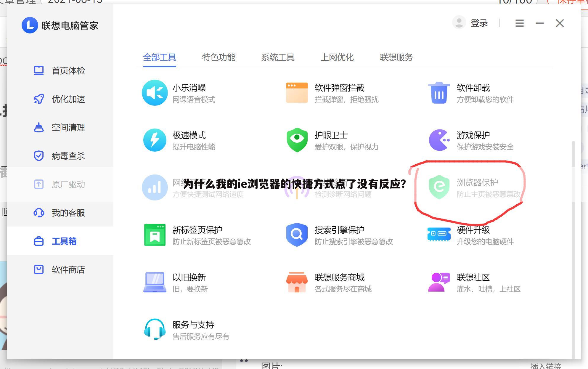Select the 病毒查杀 shield icon
The width and height of the screenshot is (588, 369).
coord(39,156)
